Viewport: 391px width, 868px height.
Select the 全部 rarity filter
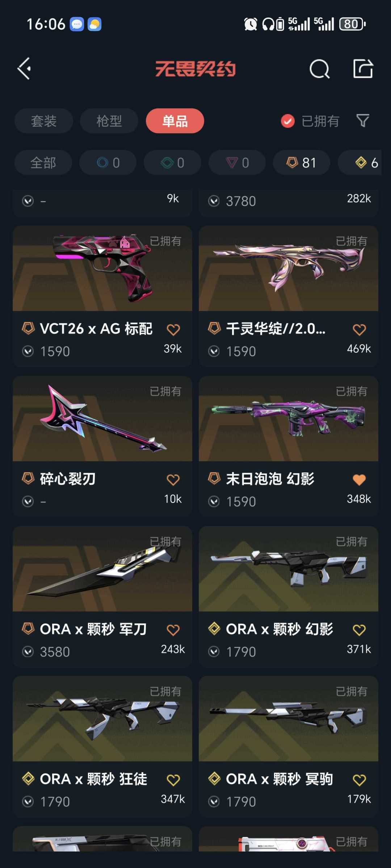(x=43, y=163)
